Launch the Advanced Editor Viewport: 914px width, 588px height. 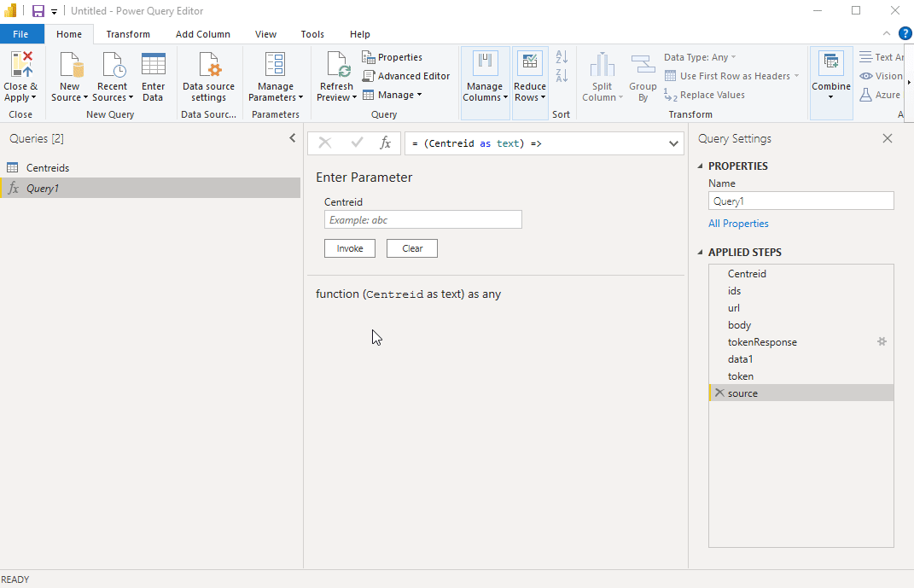[x=406, y=76]
